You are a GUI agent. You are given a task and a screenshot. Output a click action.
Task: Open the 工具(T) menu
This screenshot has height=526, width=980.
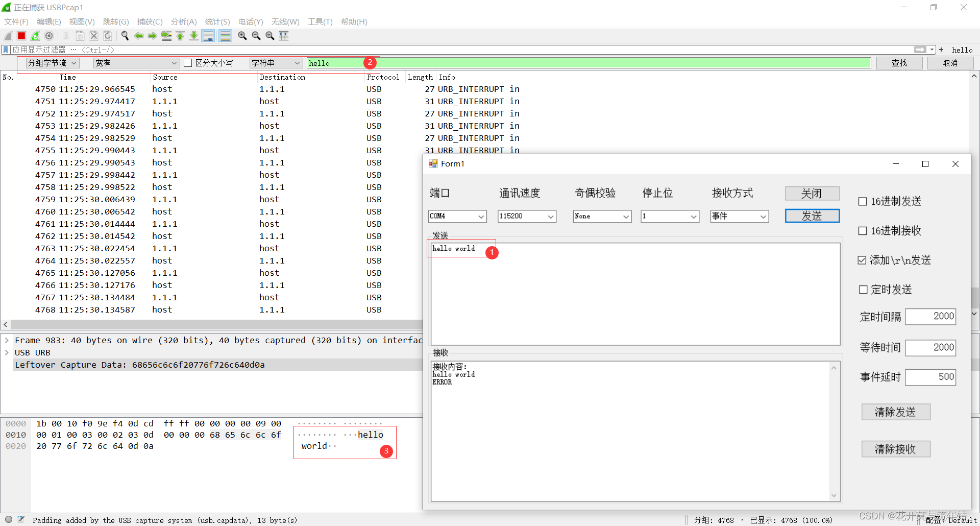(x=320, y=21)
